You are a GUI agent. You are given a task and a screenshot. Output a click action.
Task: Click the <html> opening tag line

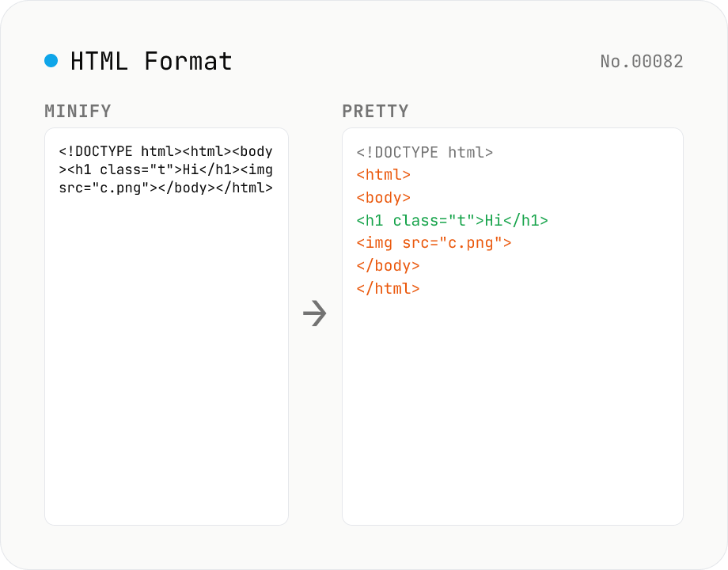point(384,175)
